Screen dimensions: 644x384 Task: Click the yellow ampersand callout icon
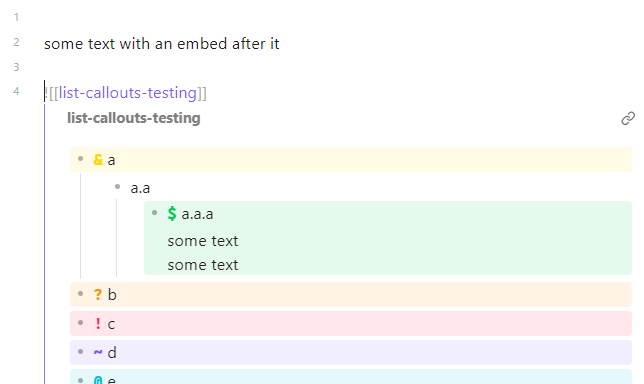click(98, 159)
